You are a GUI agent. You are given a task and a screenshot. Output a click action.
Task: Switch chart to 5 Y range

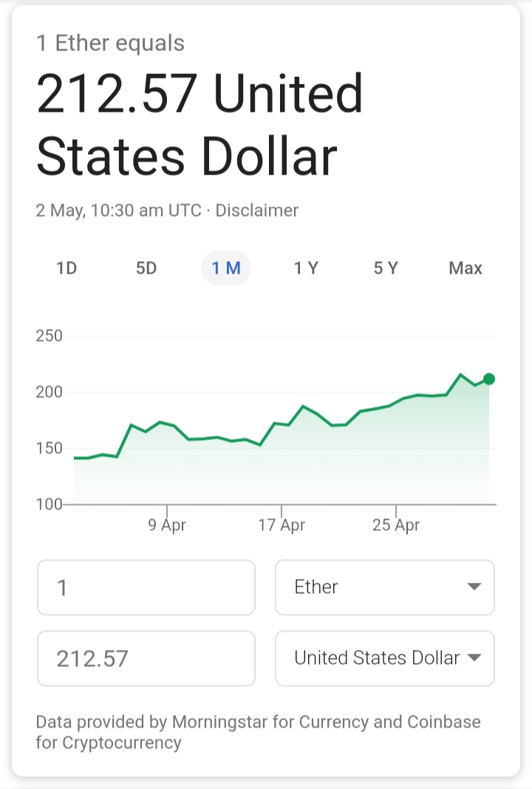(386, 268)
